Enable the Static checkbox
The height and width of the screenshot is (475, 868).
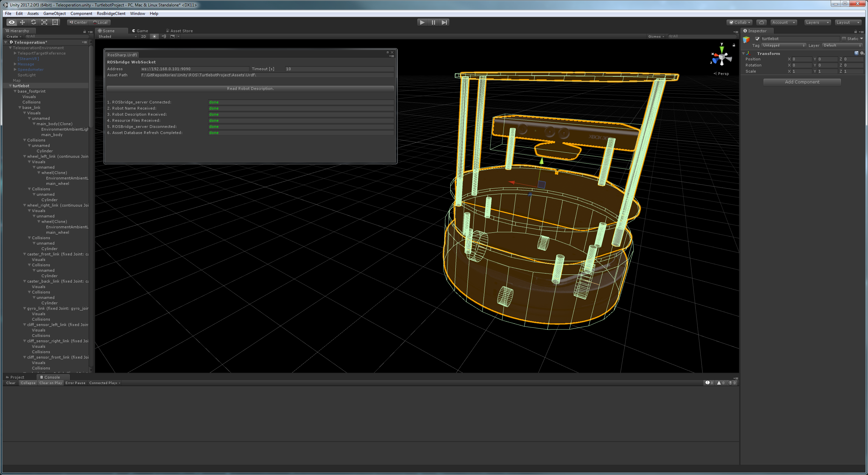tap(844, 39)
